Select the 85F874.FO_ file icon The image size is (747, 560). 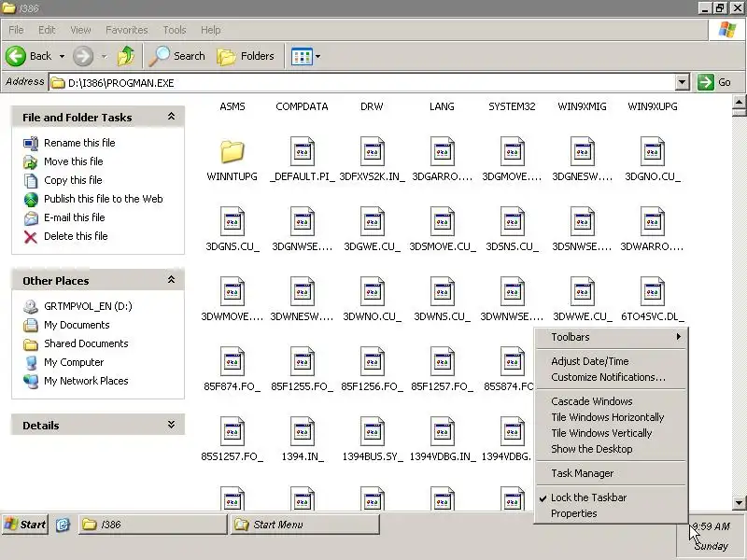pyautogui.click(x=232, y=361)
